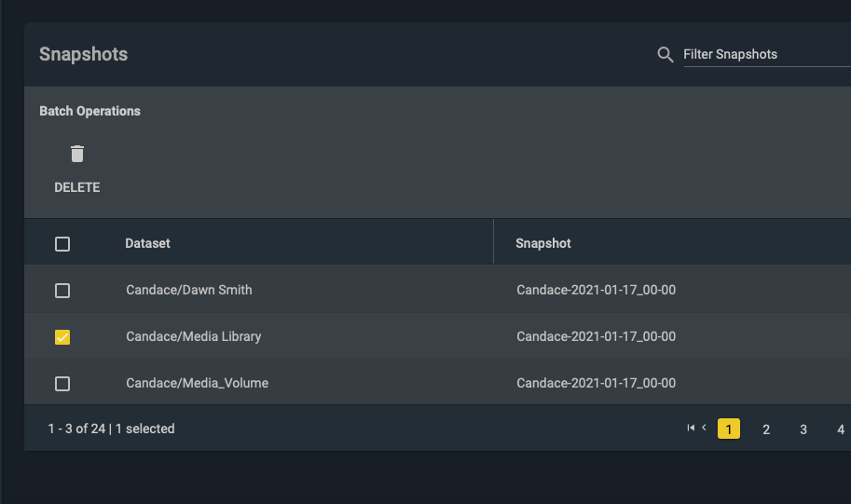Go to previous page chevron
Image resolution: width=851 pixels, height=504 pixels.
point(704,428)
